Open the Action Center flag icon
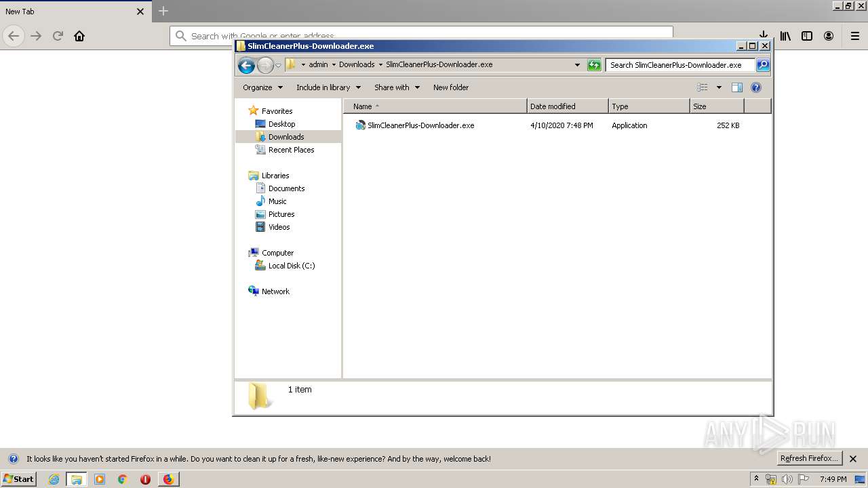 tap(804, 479)
